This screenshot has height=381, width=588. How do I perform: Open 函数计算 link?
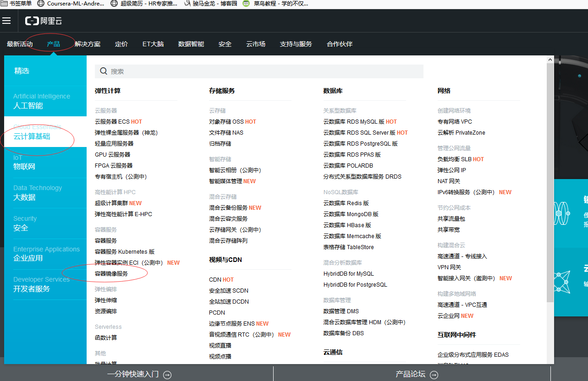pos(106,337)
